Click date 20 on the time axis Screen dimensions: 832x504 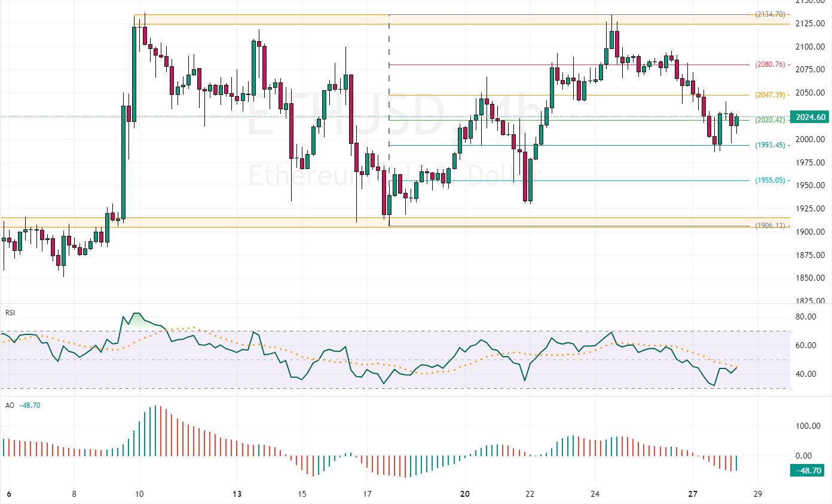pyautogui.click(x=465, y=494)
